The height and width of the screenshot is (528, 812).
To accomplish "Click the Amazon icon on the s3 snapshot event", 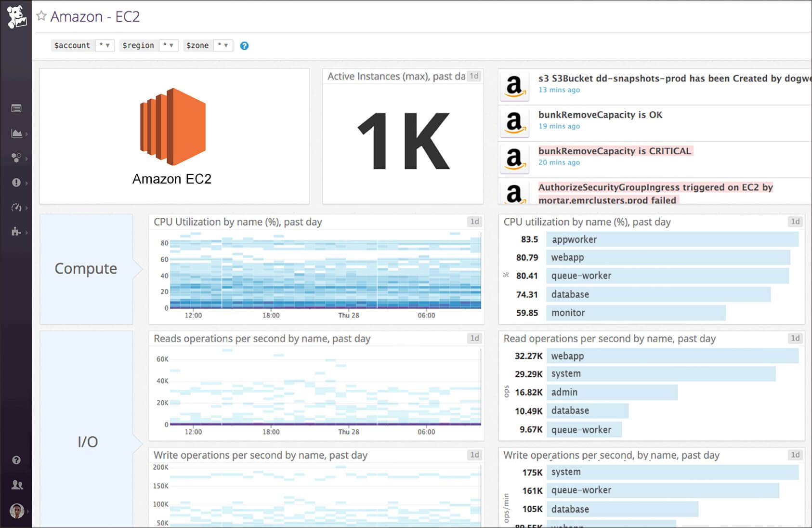I will point(514,87).
